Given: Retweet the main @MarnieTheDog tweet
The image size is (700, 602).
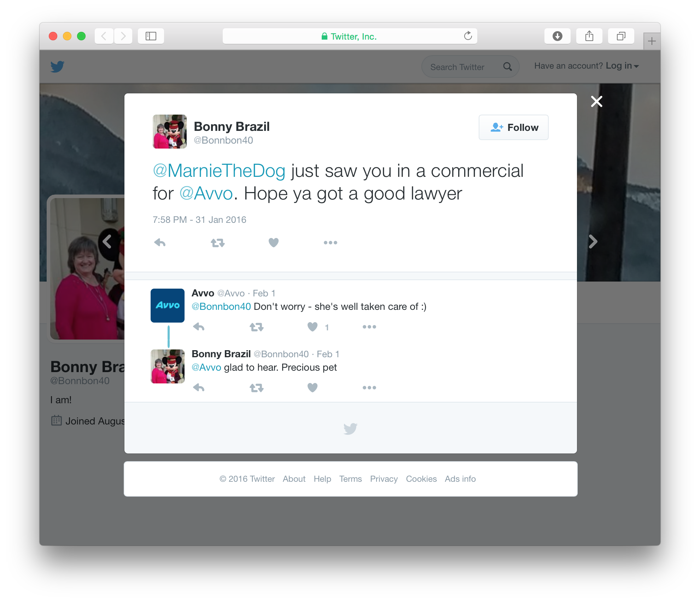Looking at the screenshot, I should (x=217, y=243).
